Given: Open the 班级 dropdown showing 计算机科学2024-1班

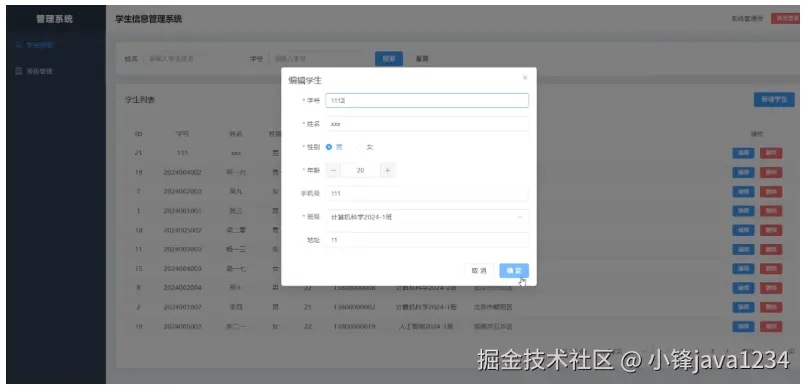Looking at the screenshot, I should [x=427, y=217].
